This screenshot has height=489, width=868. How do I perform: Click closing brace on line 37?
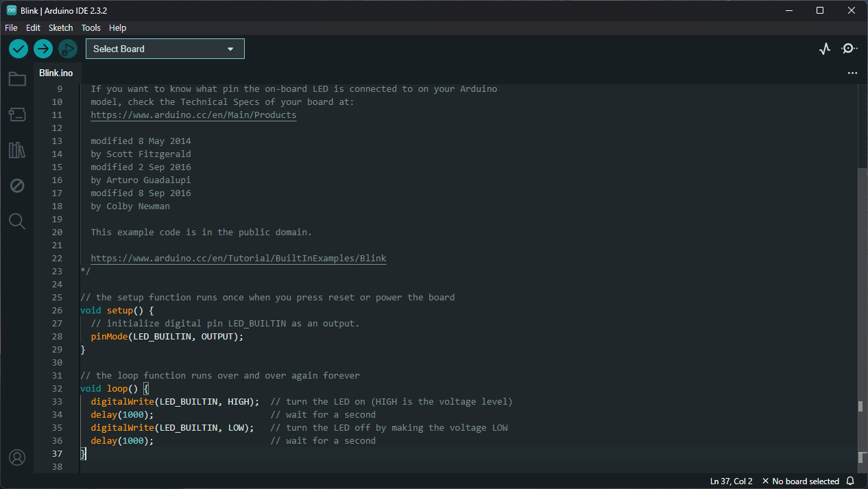pyautogui.click(x=83, y=454)
